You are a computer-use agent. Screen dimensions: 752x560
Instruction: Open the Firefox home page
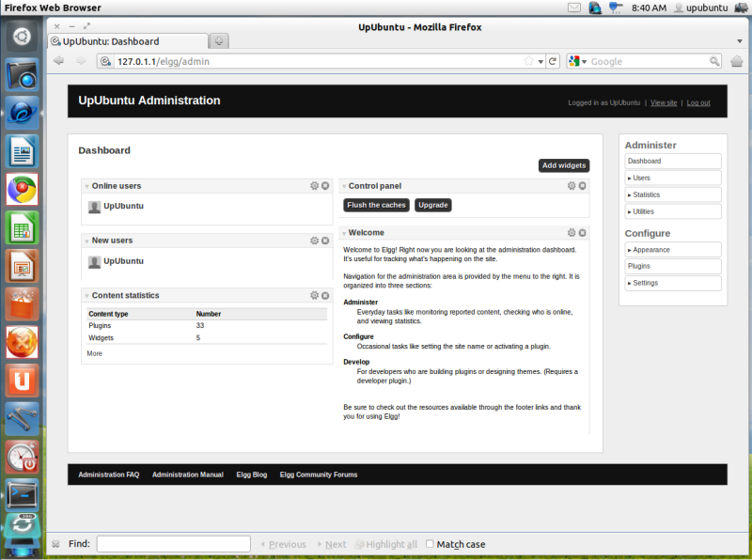[737, 61]
